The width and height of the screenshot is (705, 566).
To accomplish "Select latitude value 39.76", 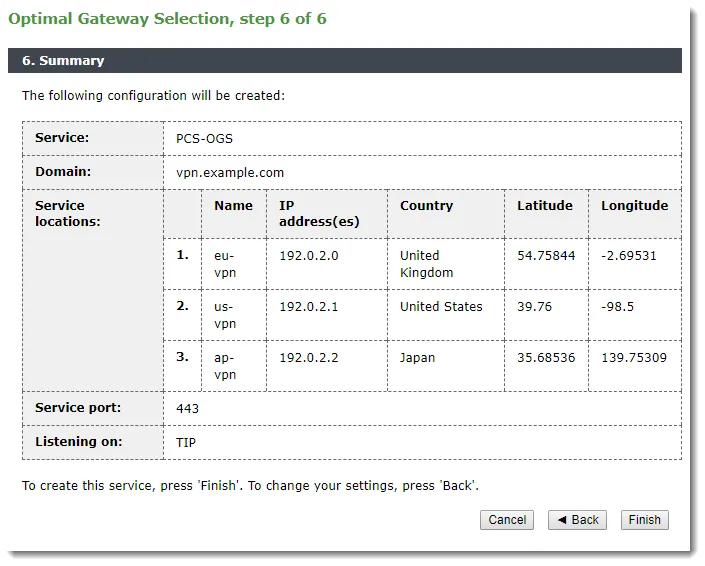I will click(x=534, y=307).
